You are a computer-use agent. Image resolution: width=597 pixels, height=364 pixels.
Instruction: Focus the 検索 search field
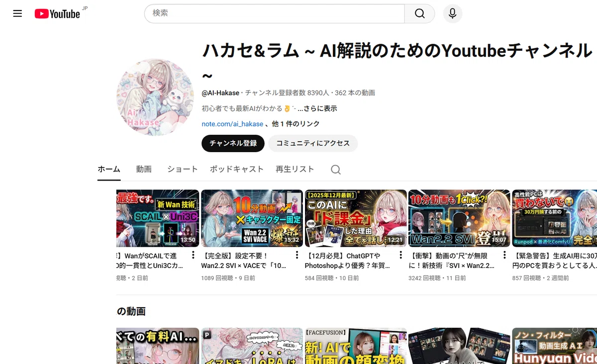point(275,13)
